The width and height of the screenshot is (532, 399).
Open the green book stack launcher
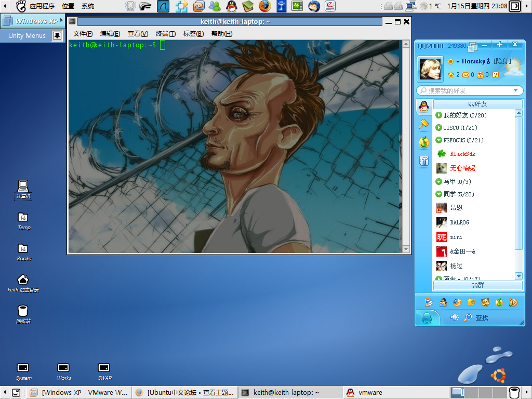(248, 6)
